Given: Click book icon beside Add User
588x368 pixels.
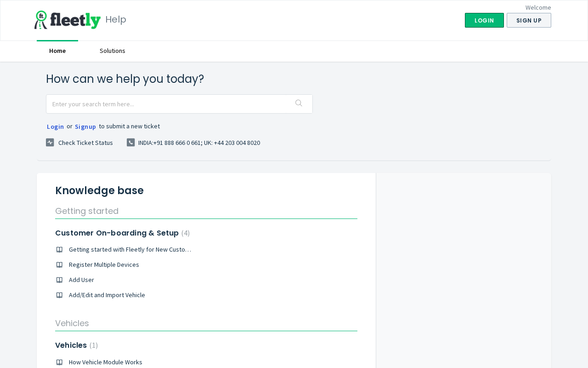Looking at the screenshot, I should coord(59,280).
